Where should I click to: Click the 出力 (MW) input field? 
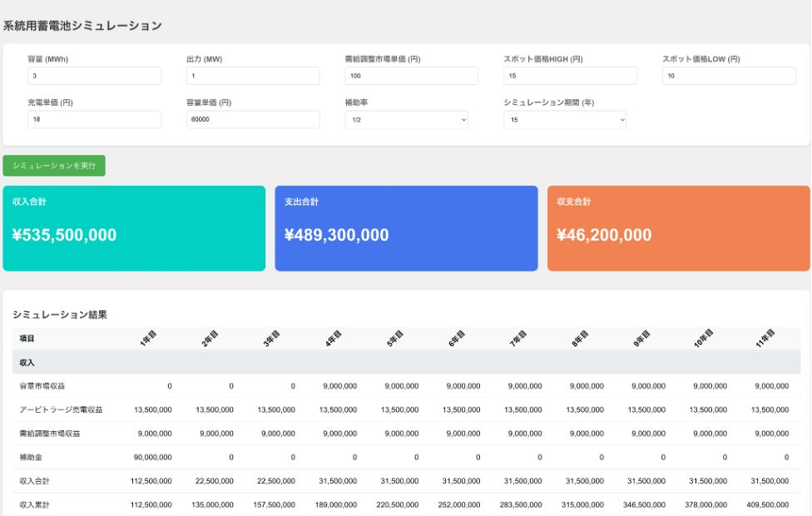[x=253, y=76]
